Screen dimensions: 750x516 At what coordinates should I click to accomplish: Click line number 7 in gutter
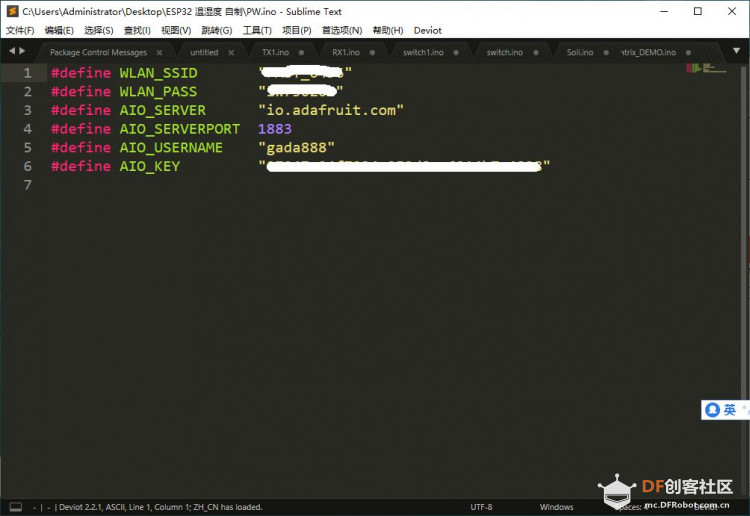(27, 185)
